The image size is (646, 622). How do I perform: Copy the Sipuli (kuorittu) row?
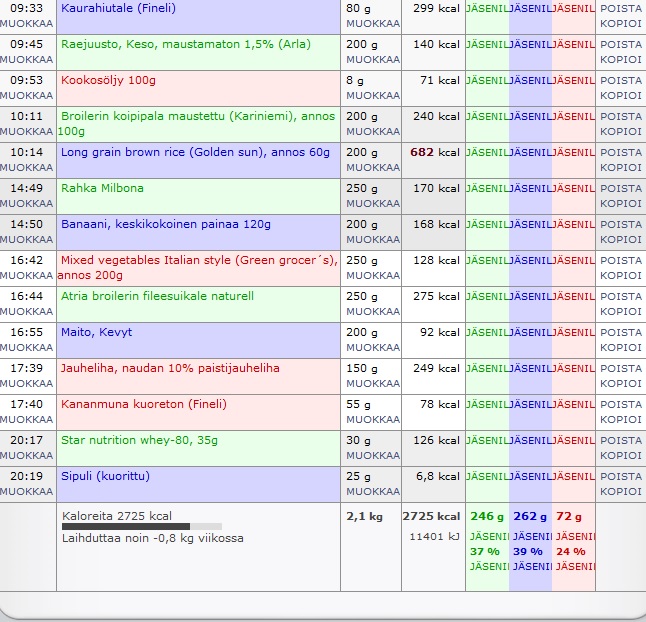[x=620, y=491]
